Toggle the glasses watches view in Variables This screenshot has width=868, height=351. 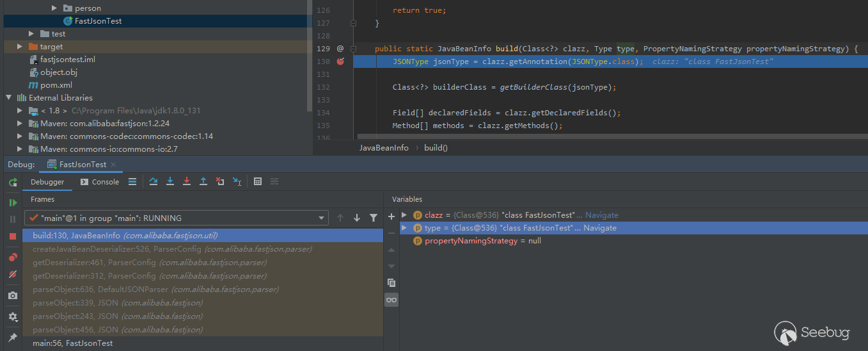point(391,300)
